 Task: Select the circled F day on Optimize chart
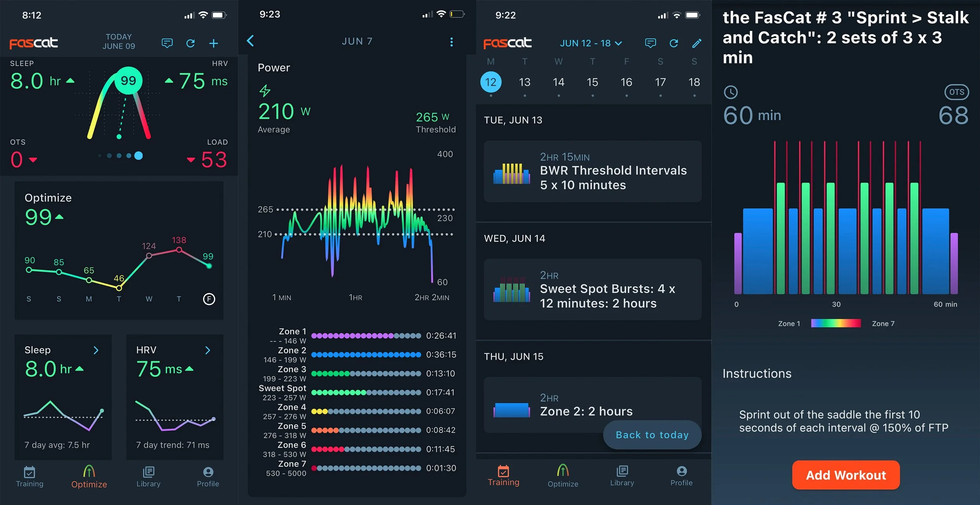(209, 299)
